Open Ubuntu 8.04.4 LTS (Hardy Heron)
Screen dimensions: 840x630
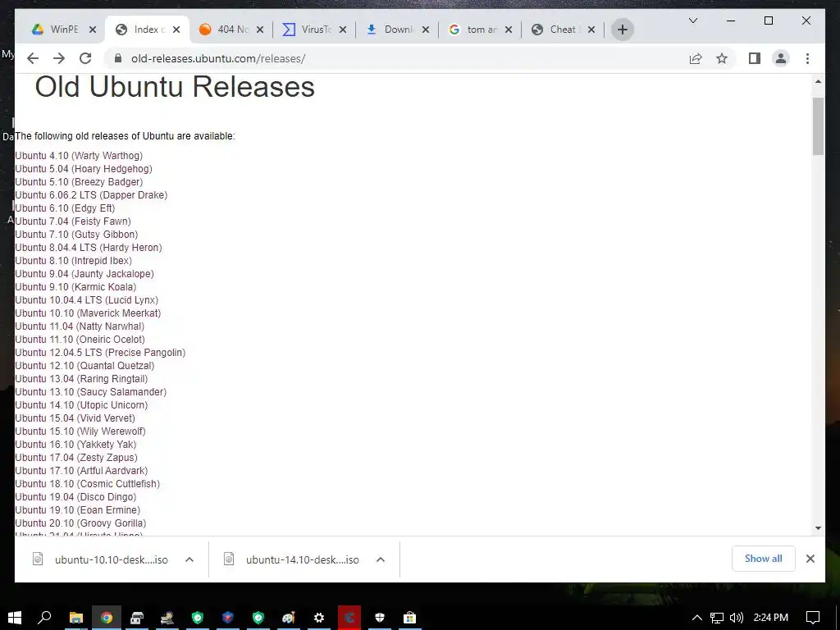point(89,248)
